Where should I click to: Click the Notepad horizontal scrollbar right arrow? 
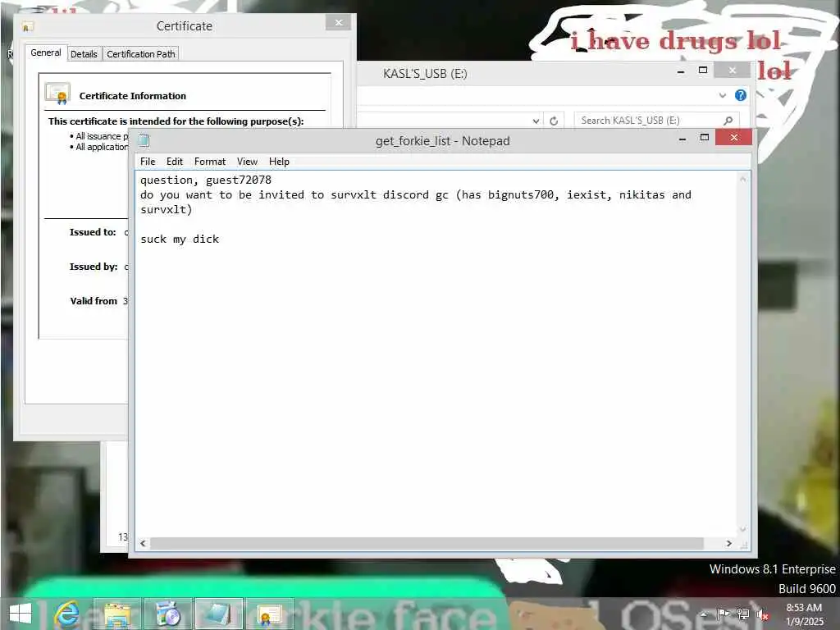click(728, 543)
